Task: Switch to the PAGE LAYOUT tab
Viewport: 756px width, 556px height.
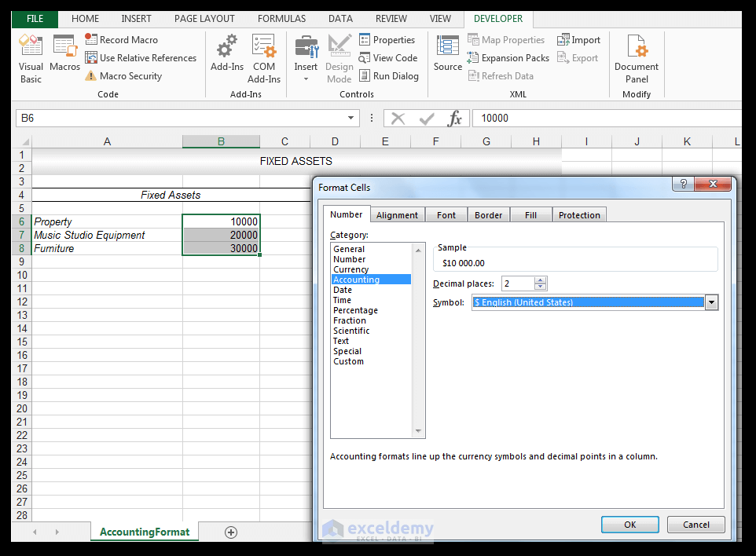Action: click(x=204, y=19)
